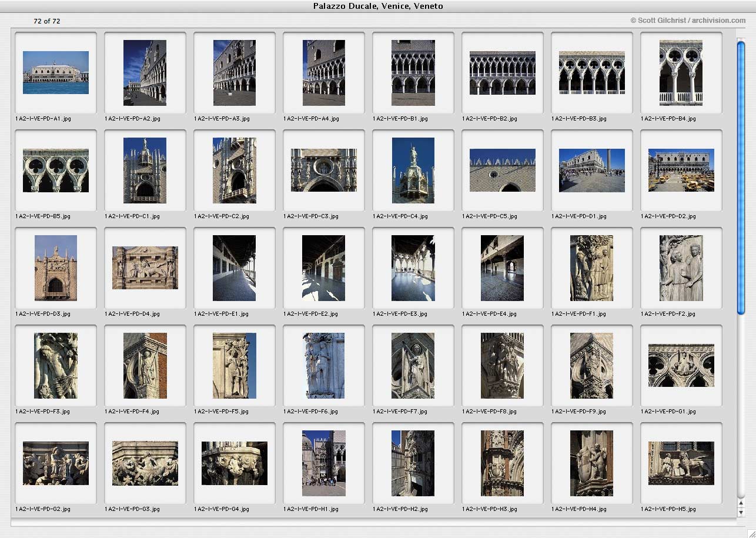Screen dimensions: 756x538
Task: Select thumbnail 1A2-I-VE-PD-H2.jpg
Action: coord(413,463)
